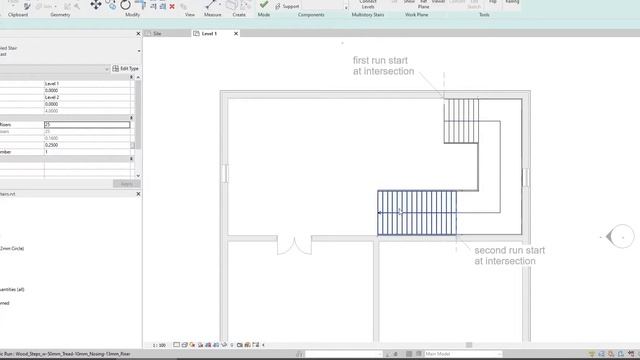This screenshot has width=640, height=360.
Task: Click the Clipboard panel label
Action: (x=18, y=15)
